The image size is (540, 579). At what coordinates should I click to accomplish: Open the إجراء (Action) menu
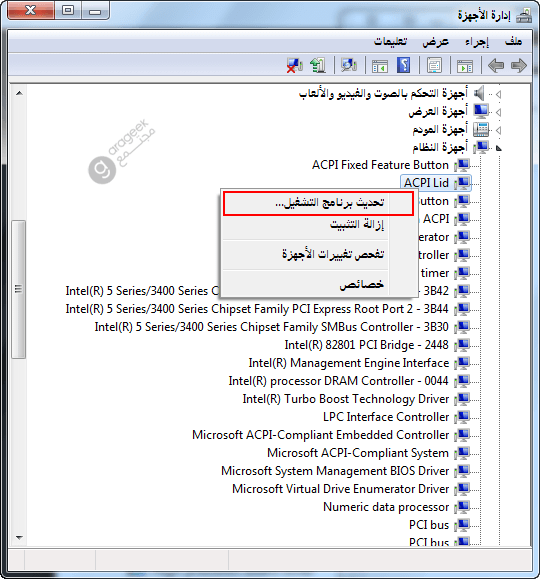click(x=477, y=42)
